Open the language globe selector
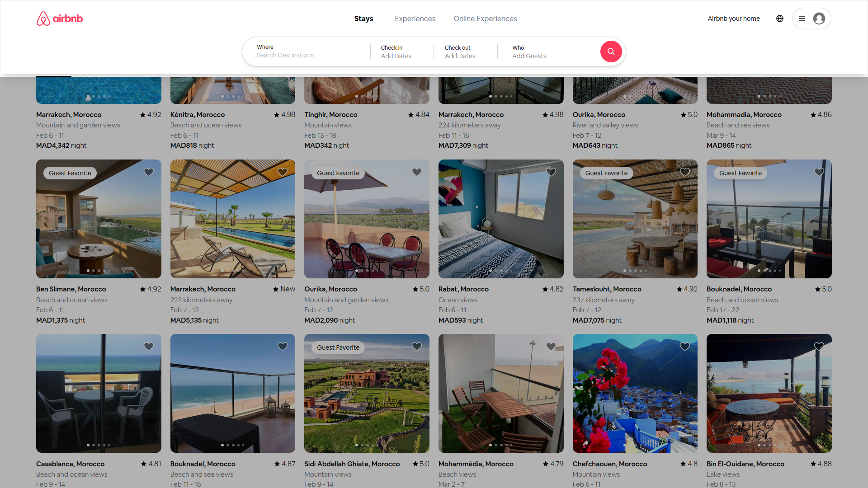868x488 pixels. click(x=780, y=19)
